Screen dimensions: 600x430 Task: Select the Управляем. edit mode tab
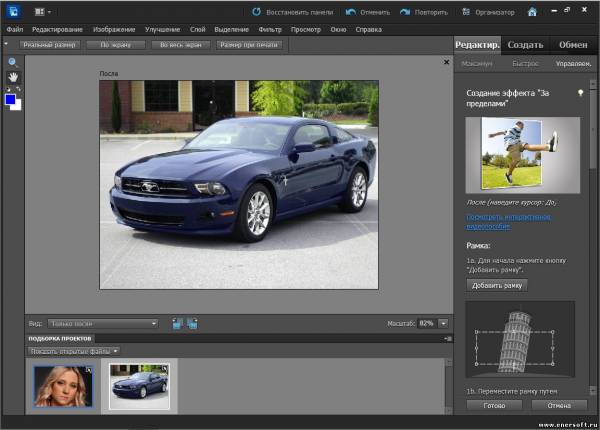point(573,64)
